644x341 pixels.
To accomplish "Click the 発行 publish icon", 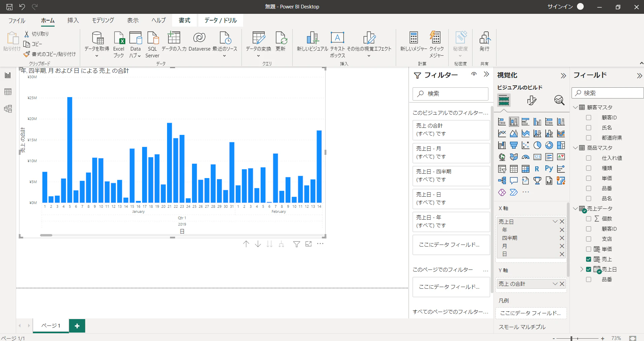I will click(485, 38).
